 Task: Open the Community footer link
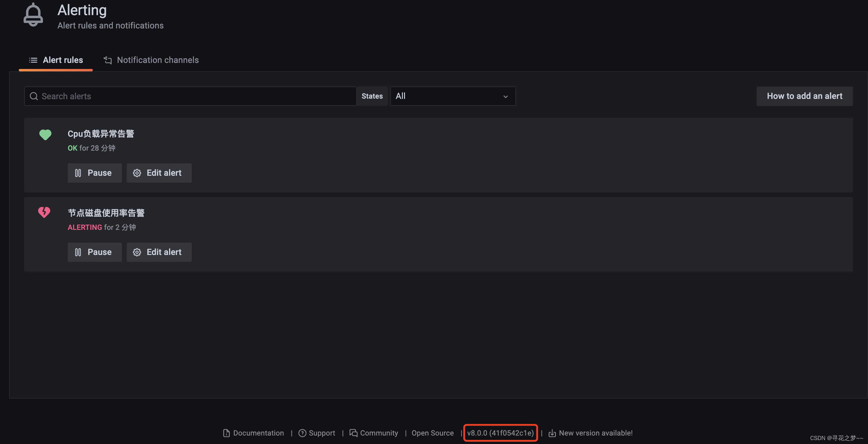click(x=374, y=433)
